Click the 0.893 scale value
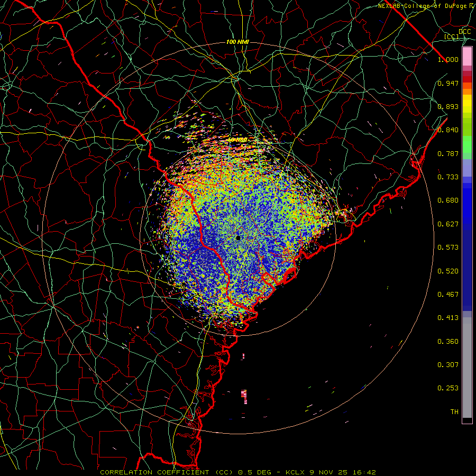The height and width of the screenshot is (476, 476). [x=448, y=106]
